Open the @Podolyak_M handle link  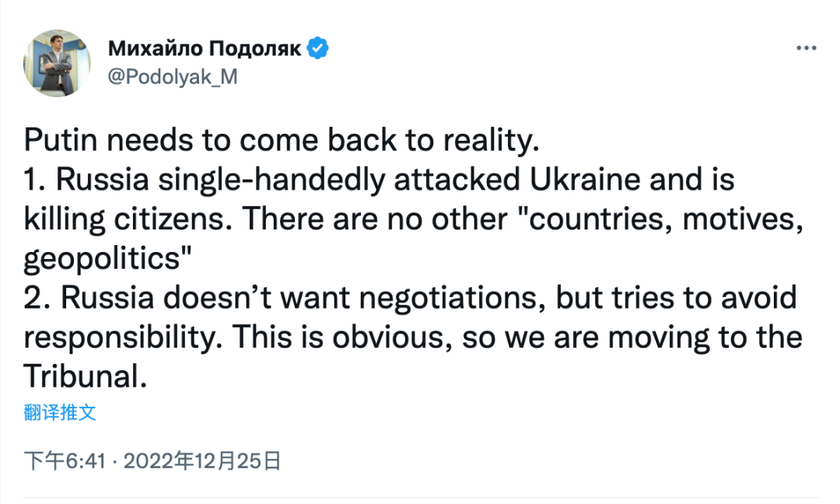(173, 77)
